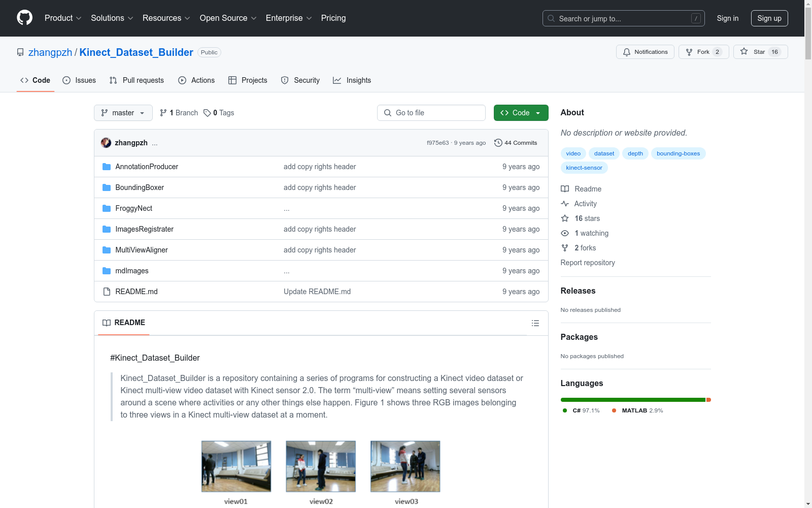Switch to the Projects tab
The image size is (812, 508).
[x=248, y=80]
